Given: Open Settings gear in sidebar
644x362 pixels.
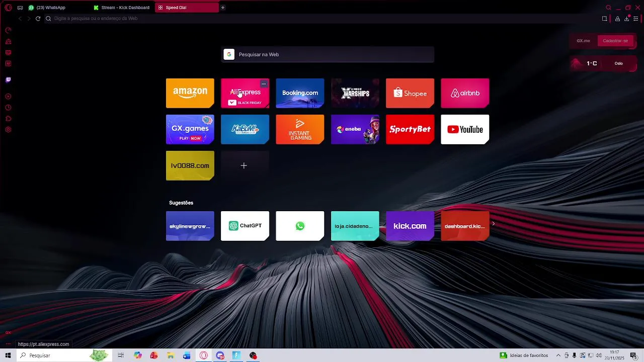Looking at the screenshot, I should tap(8, 130).
